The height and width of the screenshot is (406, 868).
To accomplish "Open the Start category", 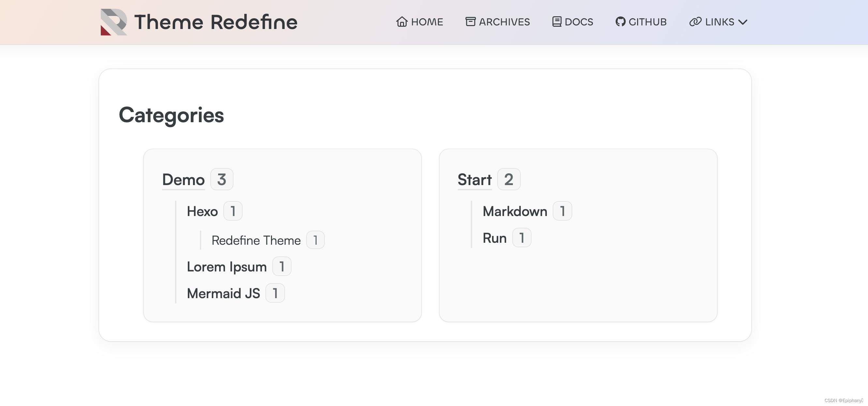I will (474, 180).
